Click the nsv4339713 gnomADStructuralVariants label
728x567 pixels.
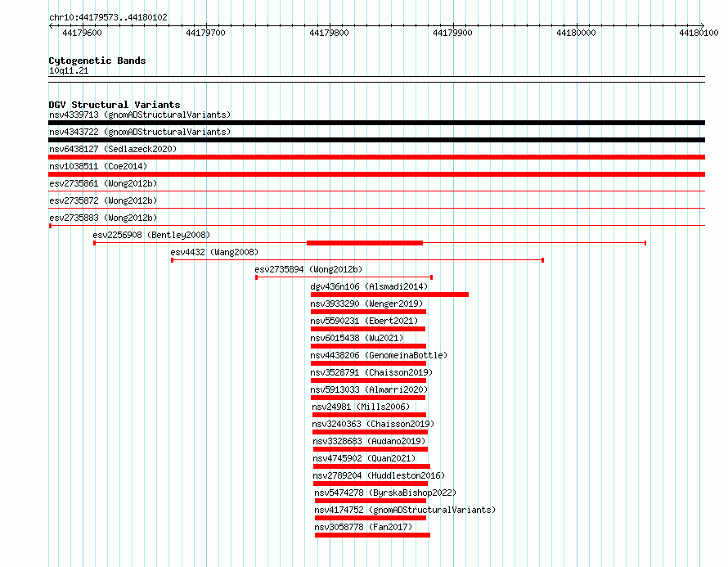(140, 115)
